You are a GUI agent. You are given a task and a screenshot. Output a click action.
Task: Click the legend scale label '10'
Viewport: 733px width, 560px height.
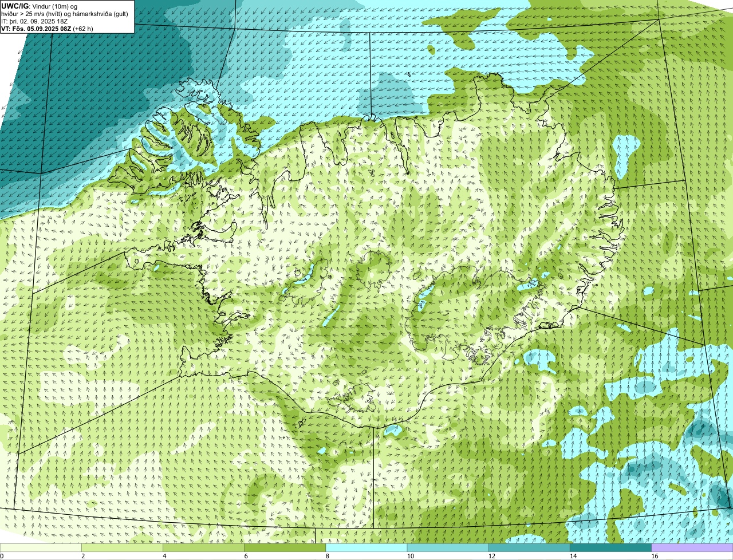click(410, 556)
